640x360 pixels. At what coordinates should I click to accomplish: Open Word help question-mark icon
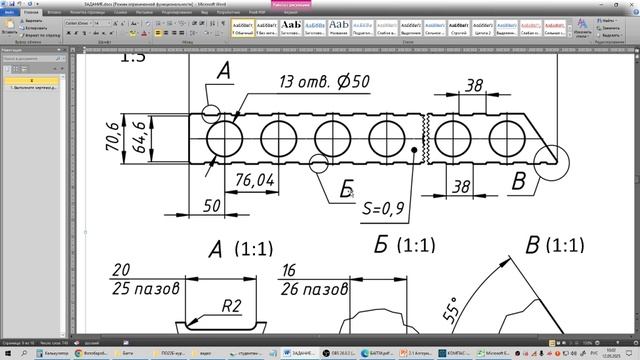[x=635, y=12]
